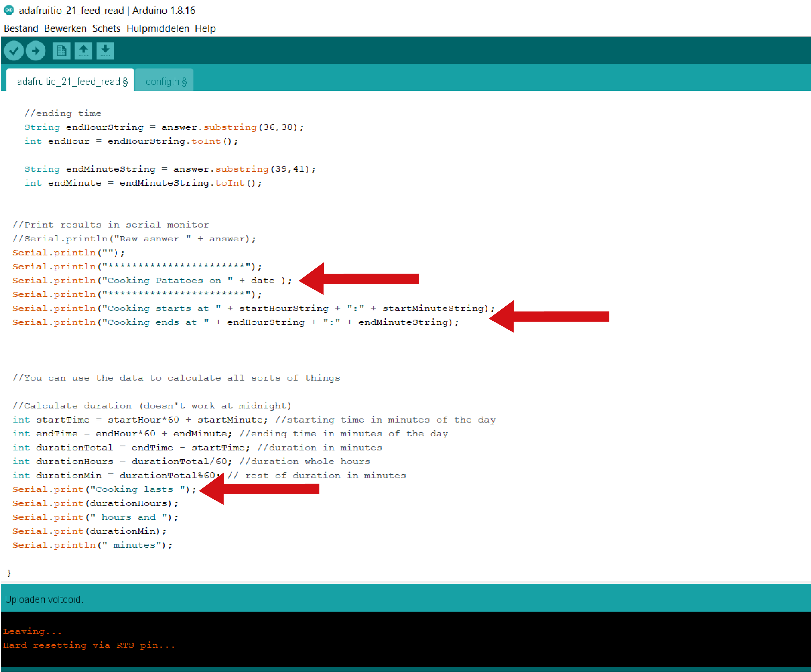Open a sketch with the up-arrow icon
Screen dimensions: 811x672
coord(83,51)
